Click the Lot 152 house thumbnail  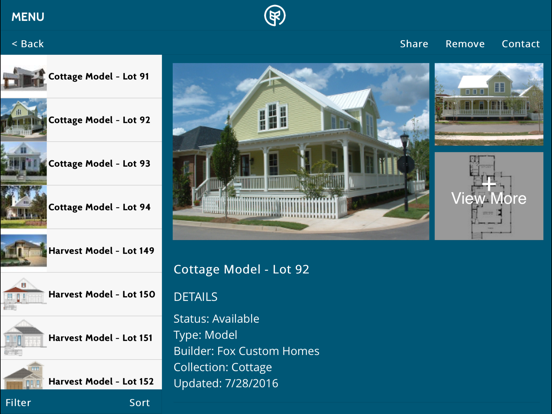click(x=24, y=375)
